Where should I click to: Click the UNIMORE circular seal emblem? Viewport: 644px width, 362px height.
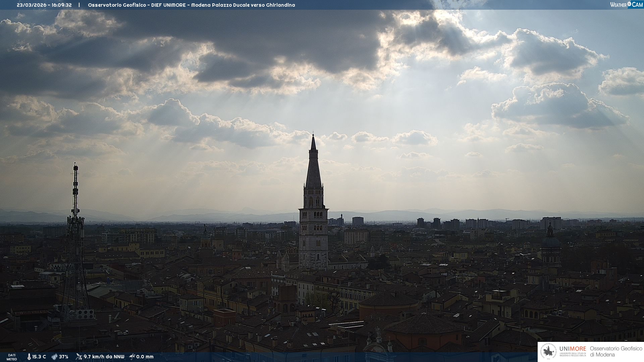tap(549, 352)
